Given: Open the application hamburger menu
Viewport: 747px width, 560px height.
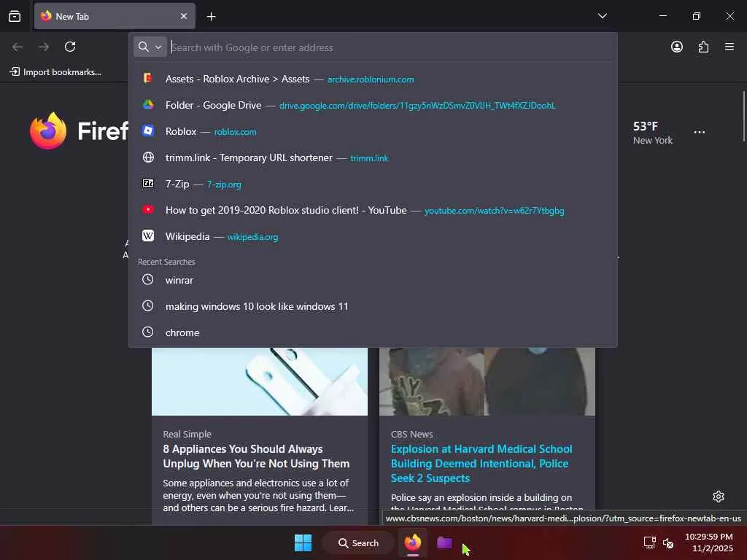Looking at the screenshot, I should (x=729, y=47).
